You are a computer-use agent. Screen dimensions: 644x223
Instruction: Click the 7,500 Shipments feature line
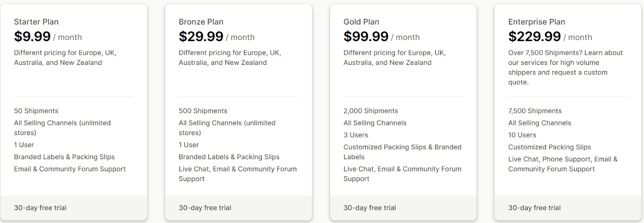point(535,111)
